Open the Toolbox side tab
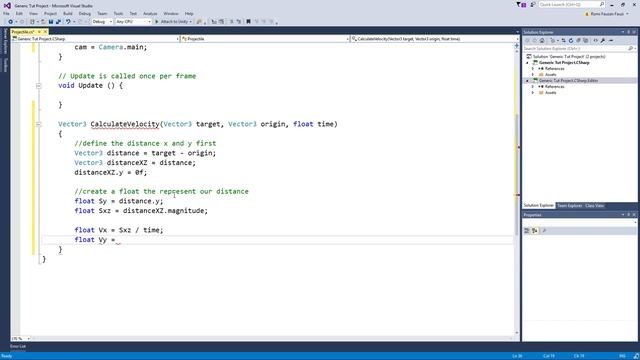The image size is (640, 360). point(5,65)
